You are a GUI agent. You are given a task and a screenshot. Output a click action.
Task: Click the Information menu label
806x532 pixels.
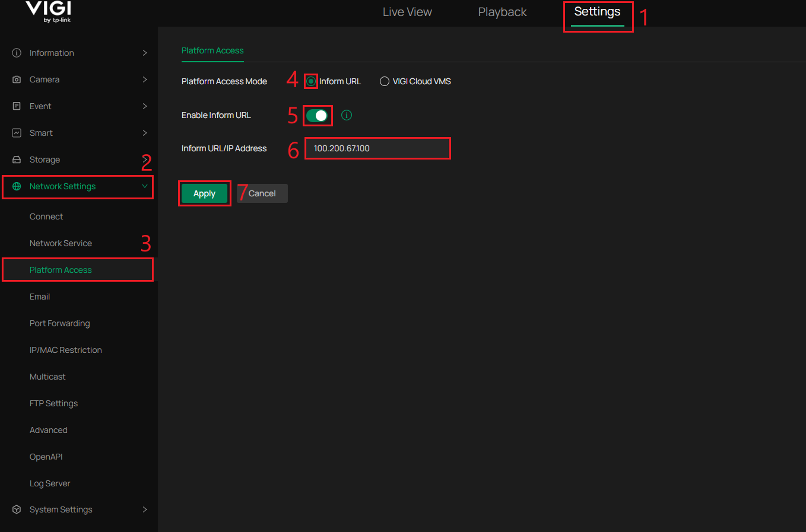52,53
